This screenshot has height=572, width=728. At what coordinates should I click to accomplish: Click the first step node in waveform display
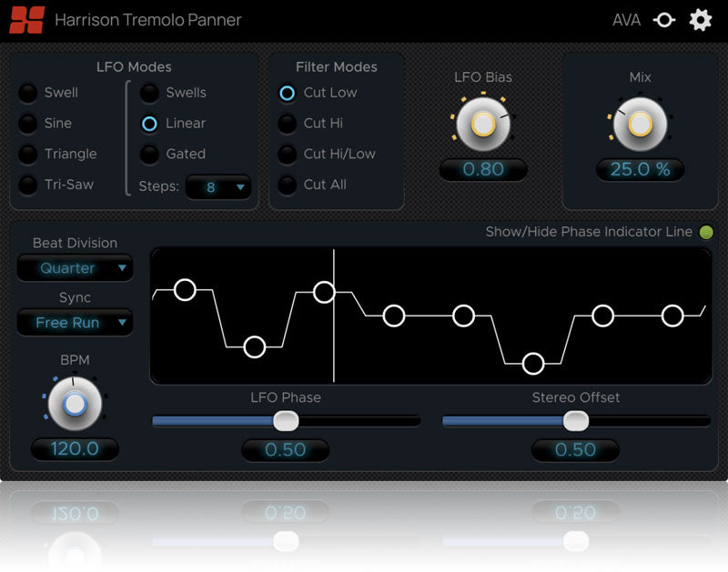coord(185,290)
